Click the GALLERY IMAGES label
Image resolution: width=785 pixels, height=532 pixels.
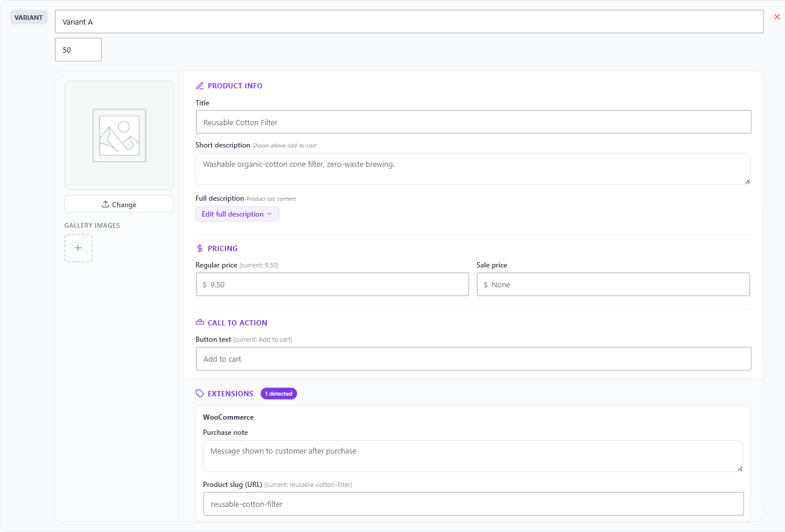click(x=92, y=225)
